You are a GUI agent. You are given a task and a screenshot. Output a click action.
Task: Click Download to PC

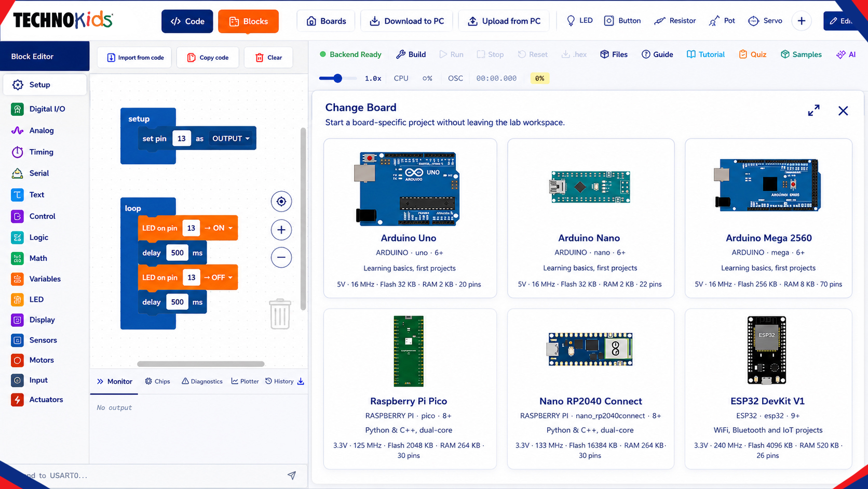point(406,21)
